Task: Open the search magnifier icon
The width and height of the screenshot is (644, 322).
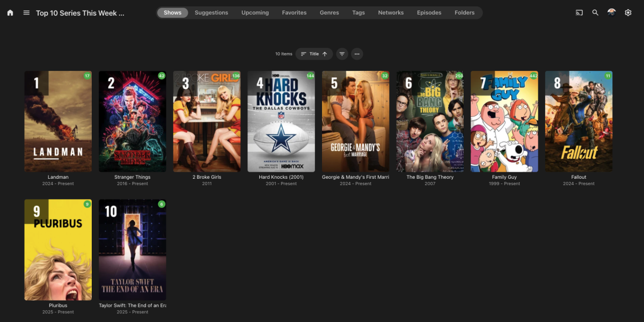Action: click(595, 12)
